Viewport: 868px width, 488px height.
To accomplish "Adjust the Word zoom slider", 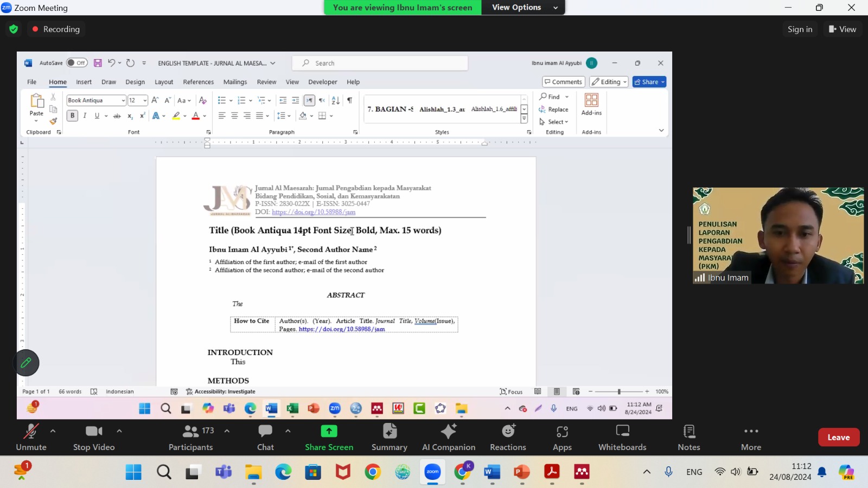I will pyautogui.click(x=619, y=391).
